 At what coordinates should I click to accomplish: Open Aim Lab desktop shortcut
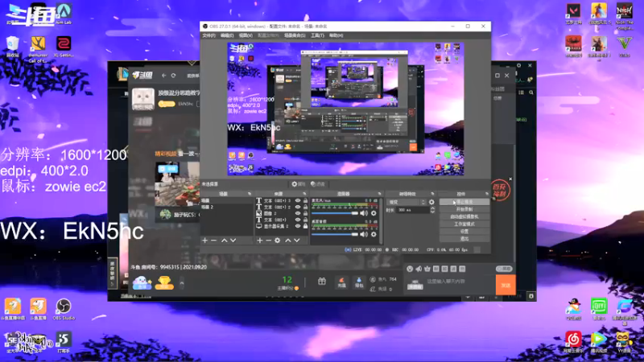coord(64,14)
